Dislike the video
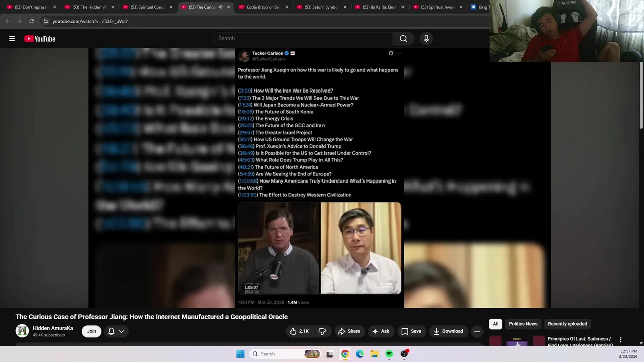The width and height of the screenshot is (644, 362). 322,331
